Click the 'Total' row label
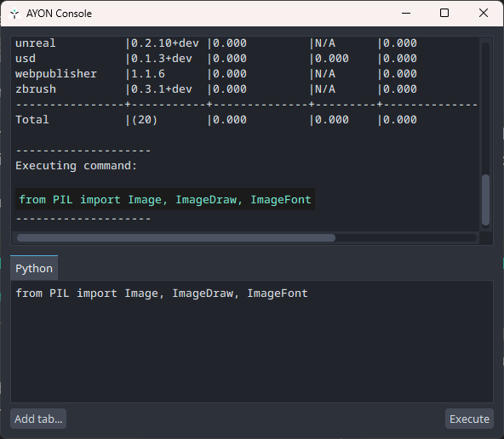Screen dimensions: 504x439 (32, 120)
